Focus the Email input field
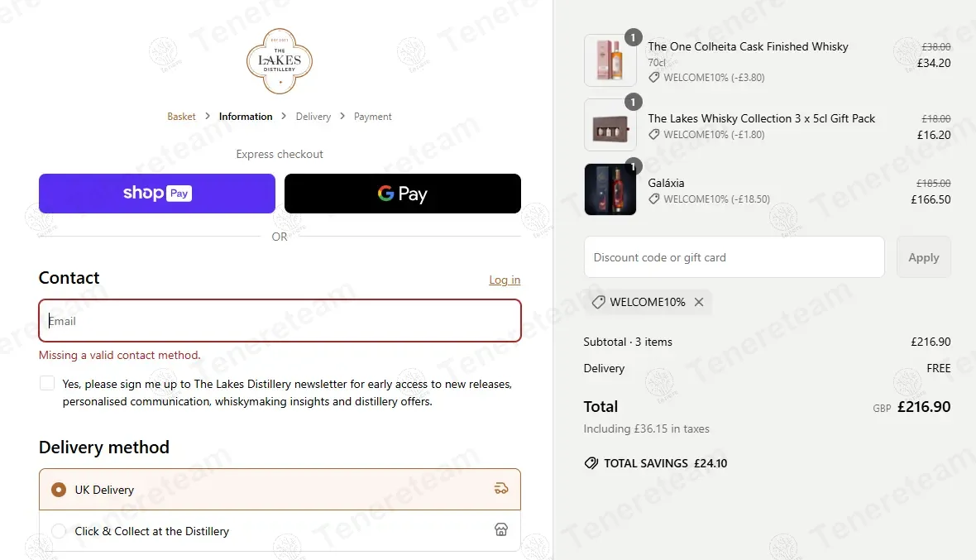Viewport: 976px width, 560px height. tap(280, 321)
